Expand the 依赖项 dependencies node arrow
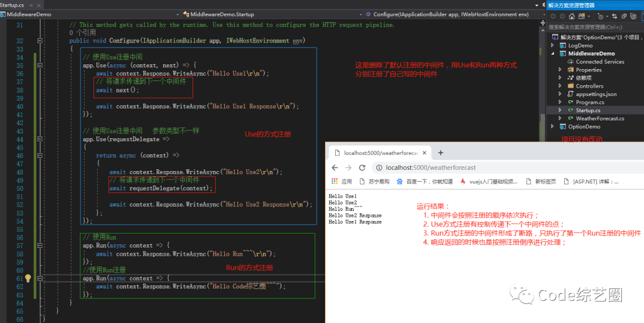This screenshot has width=644, height=323. 560,77
